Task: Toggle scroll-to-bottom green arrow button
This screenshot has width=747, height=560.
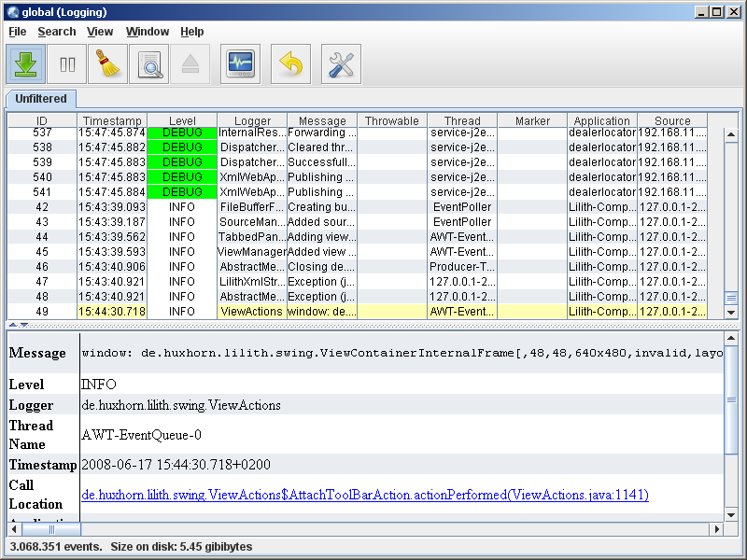Action: click(27, 64)
